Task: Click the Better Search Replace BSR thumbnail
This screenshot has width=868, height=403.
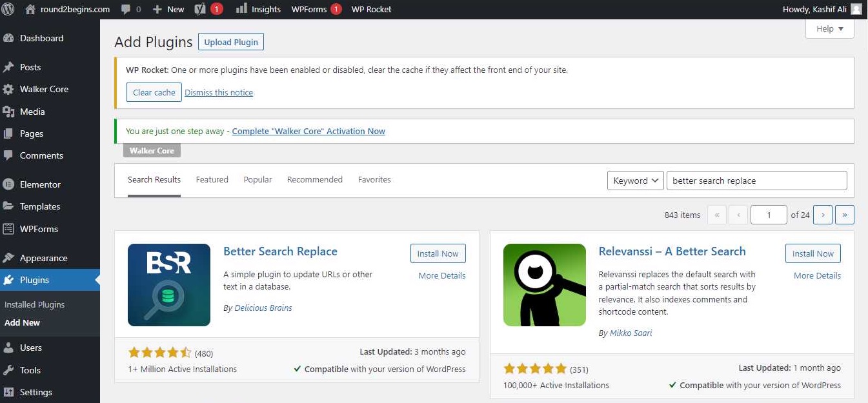Action: 169,285
